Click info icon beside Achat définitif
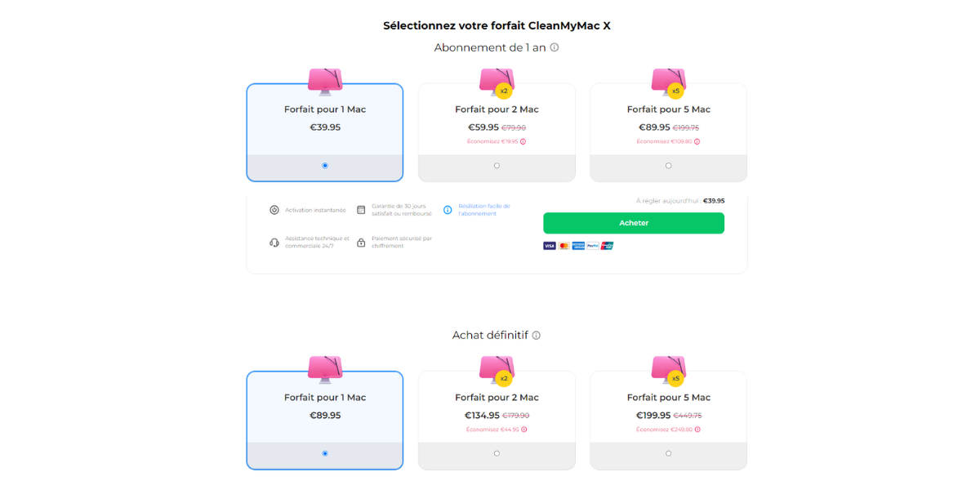Screen dimensions: 980x490 click(x=537, y=336)
